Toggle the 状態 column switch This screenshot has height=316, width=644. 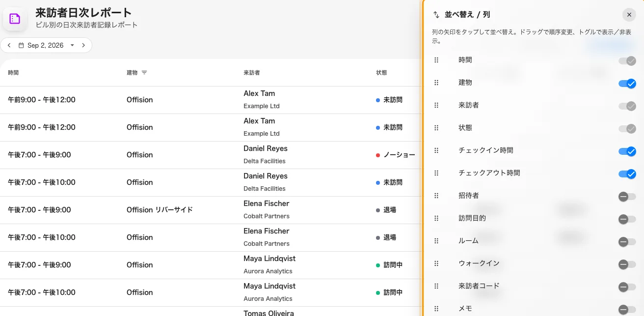click(627, 129)
